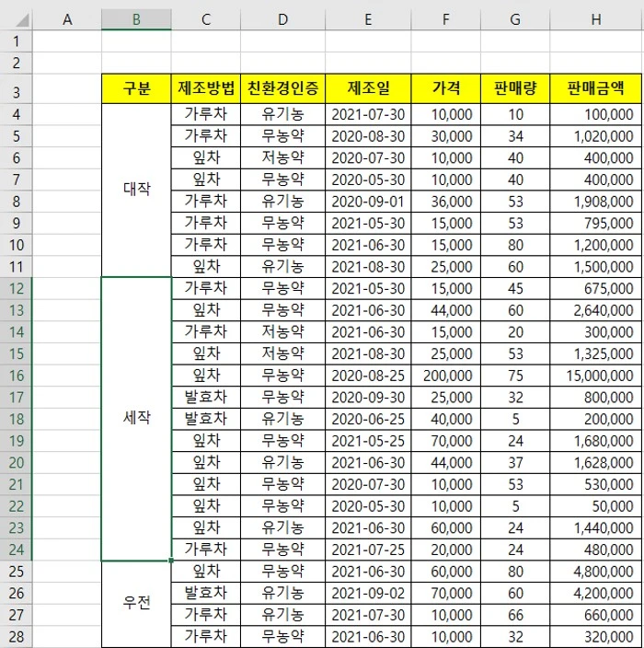This screenshot has width=644, height=648.
Task: Select row 16 header
Action: coord(17,376)
